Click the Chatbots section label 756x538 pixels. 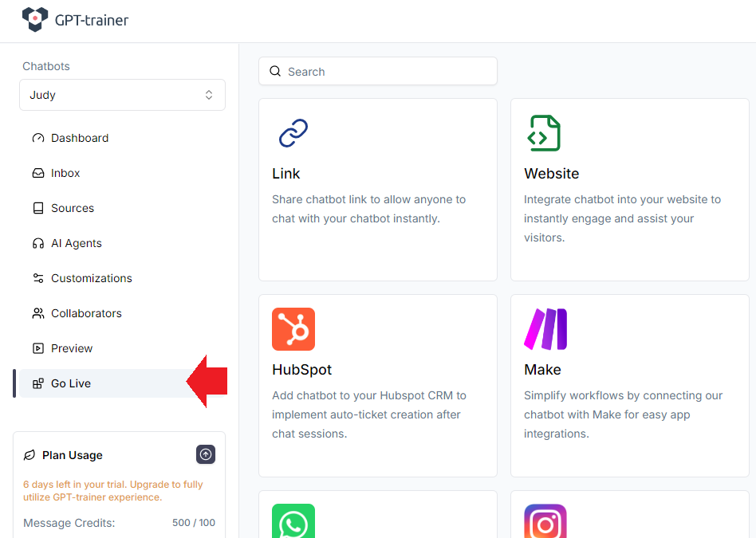[x=46, y=66]
